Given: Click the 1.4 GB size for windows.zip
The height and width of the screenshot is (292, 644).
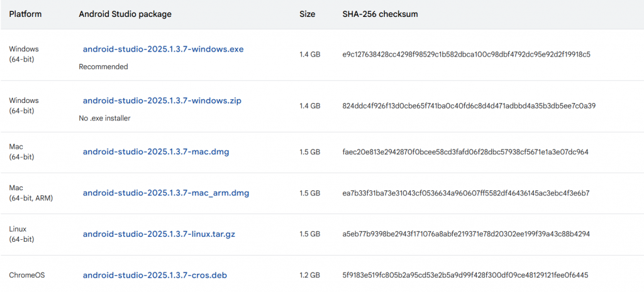Looking at the screenshot, I should [x=309, y=105].
